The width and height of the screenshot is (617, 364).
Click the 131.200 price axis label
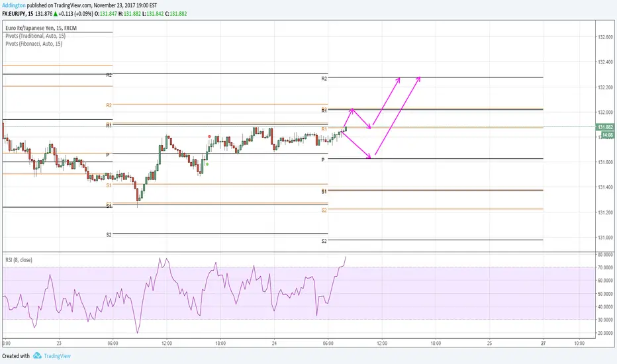tap(605, 212)
